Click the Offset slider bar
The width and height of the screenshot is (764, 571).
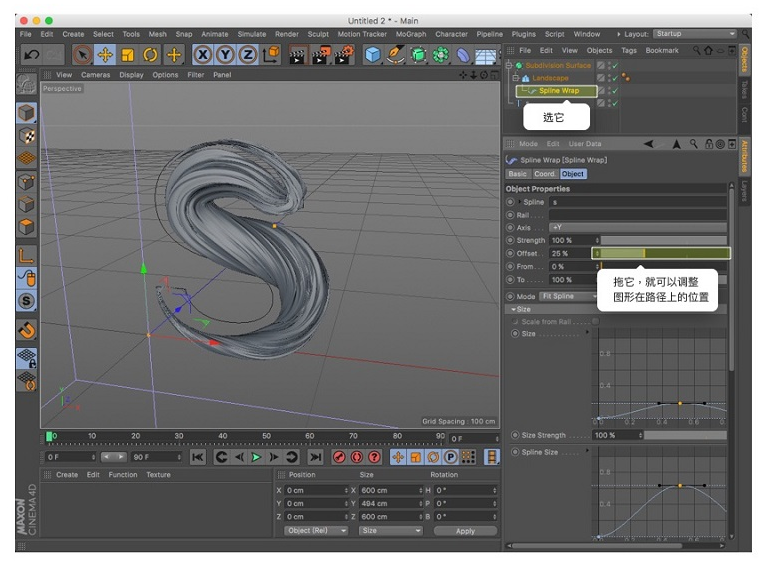pos(662,254)
